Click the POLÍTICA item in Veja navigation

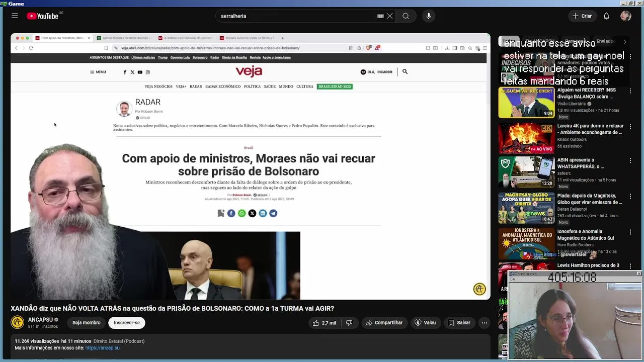tap(252, 86)
